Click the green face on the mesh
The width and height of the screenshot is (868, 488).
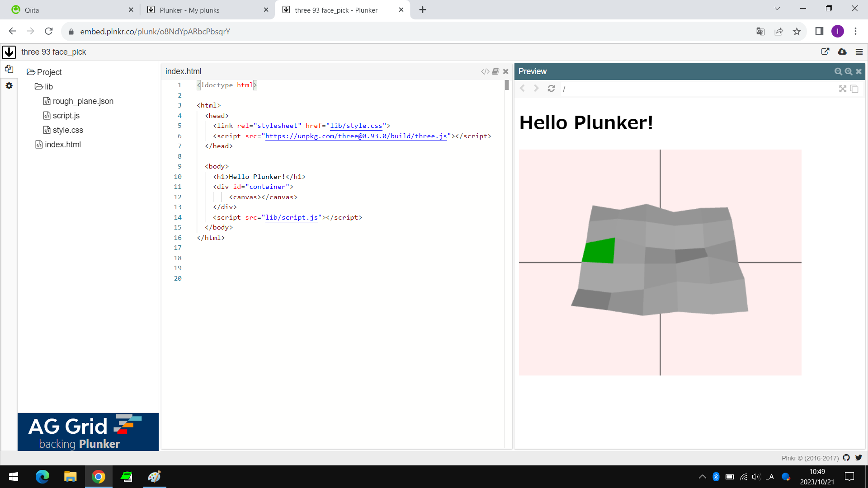599,251
